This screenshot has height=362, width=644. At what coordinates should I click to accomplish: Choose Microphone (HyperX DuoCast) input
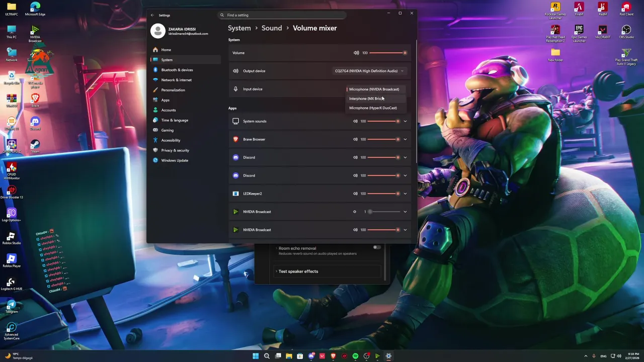click(375, 108)
